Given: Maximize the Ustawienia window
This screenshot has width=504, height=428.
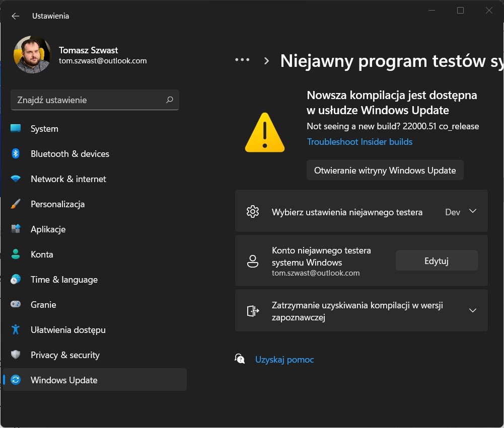Looking at the screenshot, I should point(460,10).
